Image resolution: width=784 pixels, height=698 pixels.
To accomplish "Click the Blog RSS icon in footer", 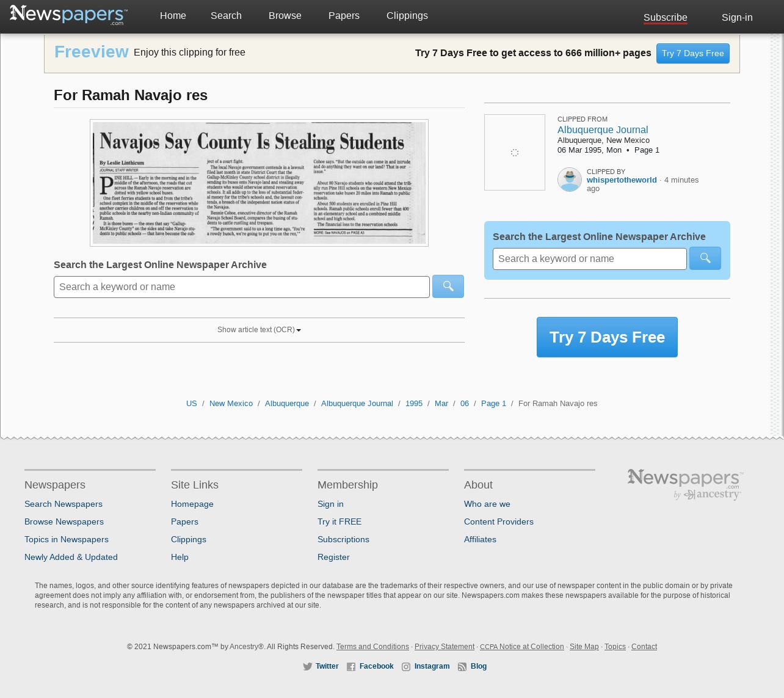I will pos(462,667).
